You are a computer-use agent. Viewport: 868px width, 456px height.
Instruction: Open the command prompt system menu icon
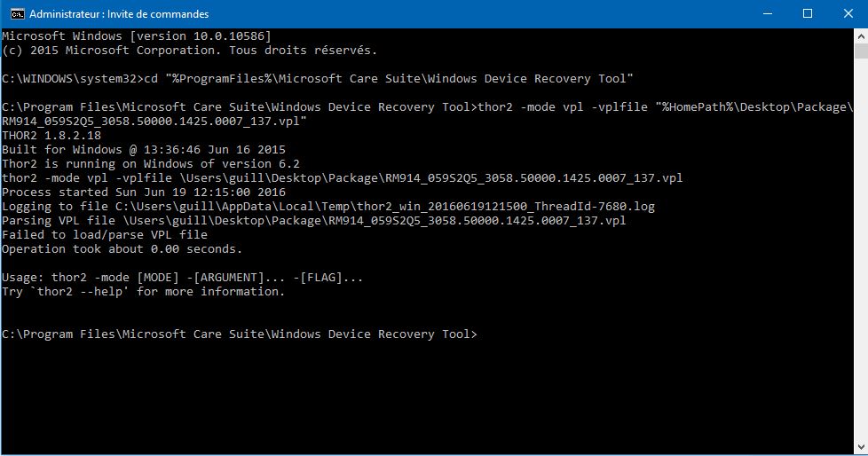(x=17, y=14)
